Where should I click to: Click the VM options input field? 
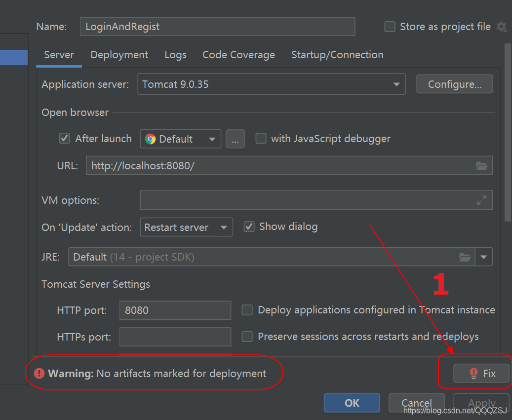point(316,200)
